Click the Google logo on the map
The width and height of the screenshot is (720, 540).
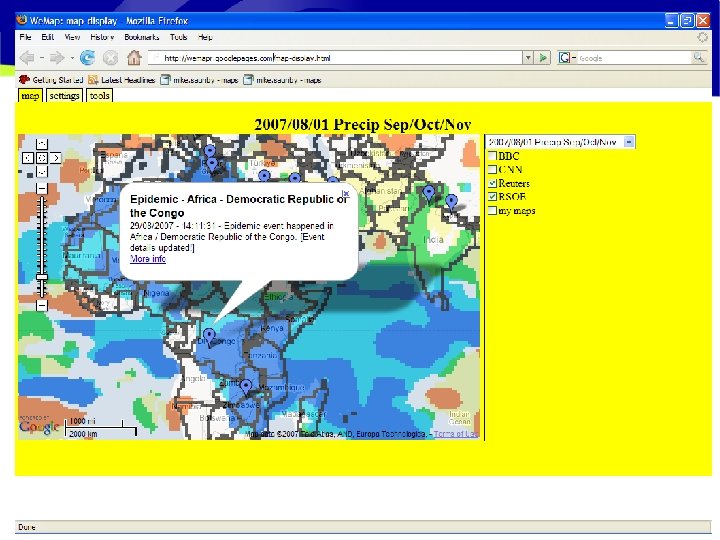click(39, 427)
